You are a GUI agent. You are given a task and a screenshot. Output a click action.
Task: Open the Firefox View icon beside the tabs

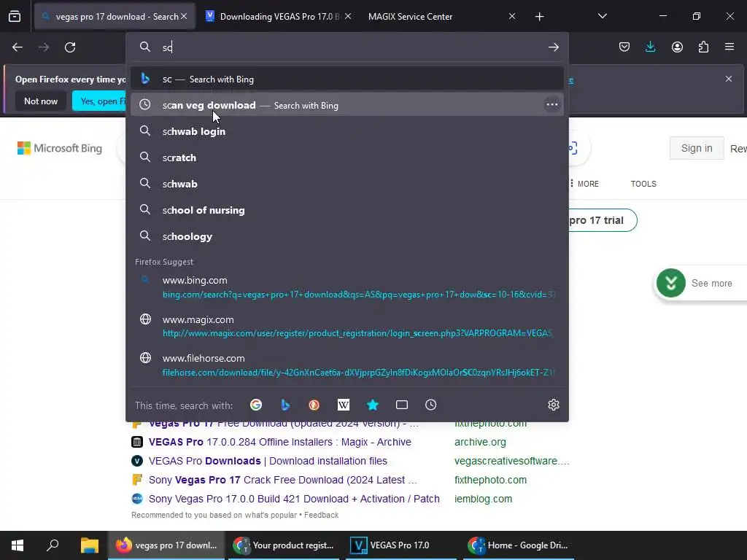tap(15, 17)
